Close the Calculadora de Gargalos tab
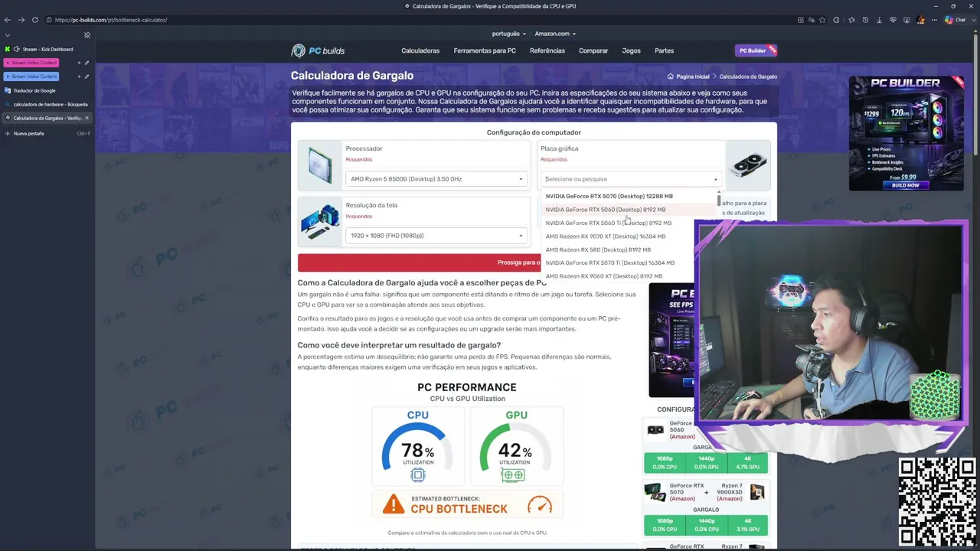This screenshot has height=551, width=980. click(87, 118)
